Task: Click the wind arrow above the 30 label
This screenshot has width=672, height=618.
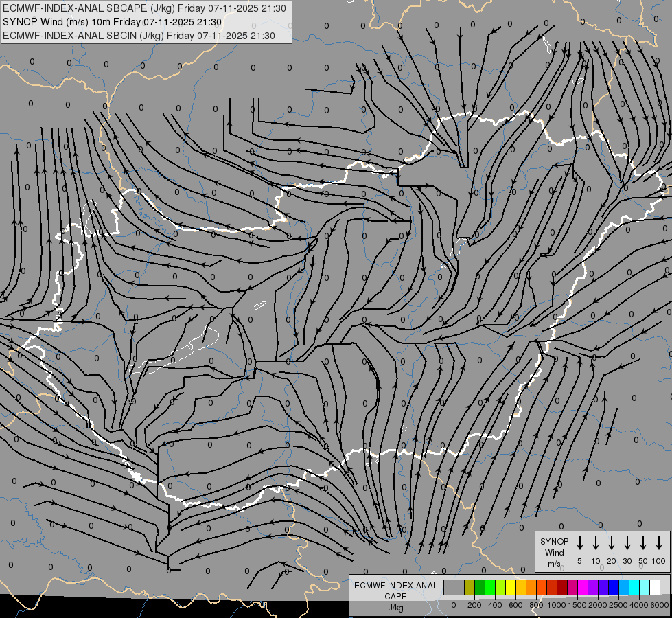Action: [x=627, y=542]
